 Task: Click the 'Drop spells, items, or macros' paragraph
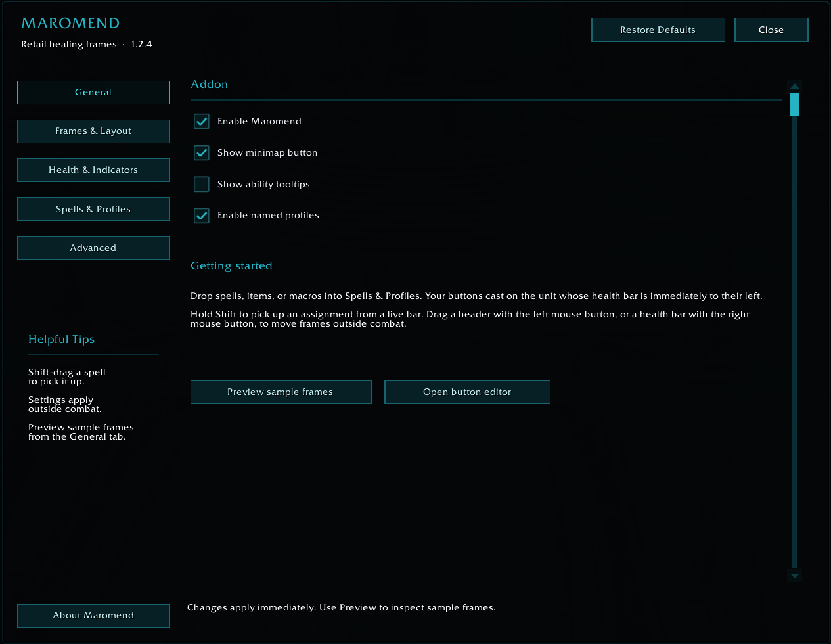[x=476, y=296]
